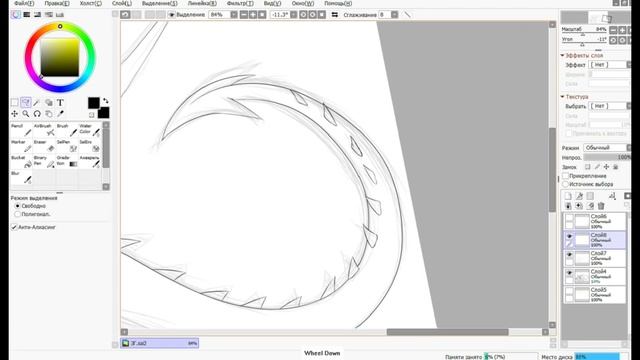Create a new layer icon

pyautogui.click(x=568, y=196)
